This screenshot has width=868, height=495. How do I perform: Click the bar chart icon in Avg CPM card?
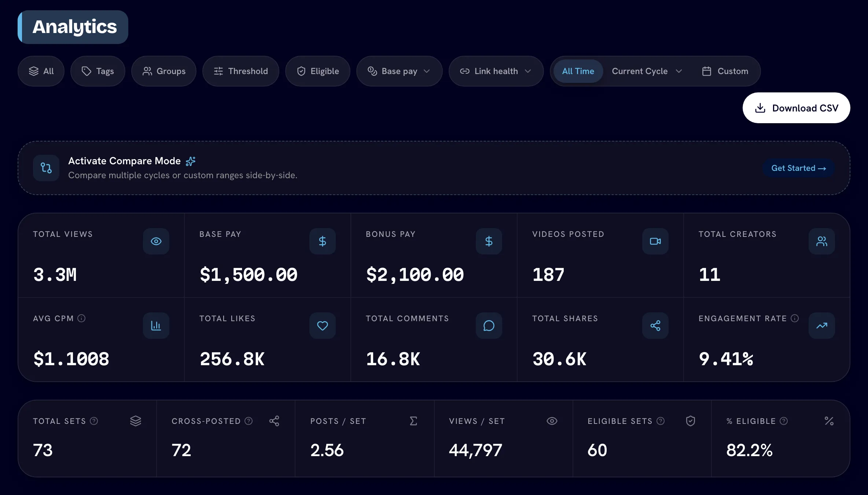click(156, 326)
